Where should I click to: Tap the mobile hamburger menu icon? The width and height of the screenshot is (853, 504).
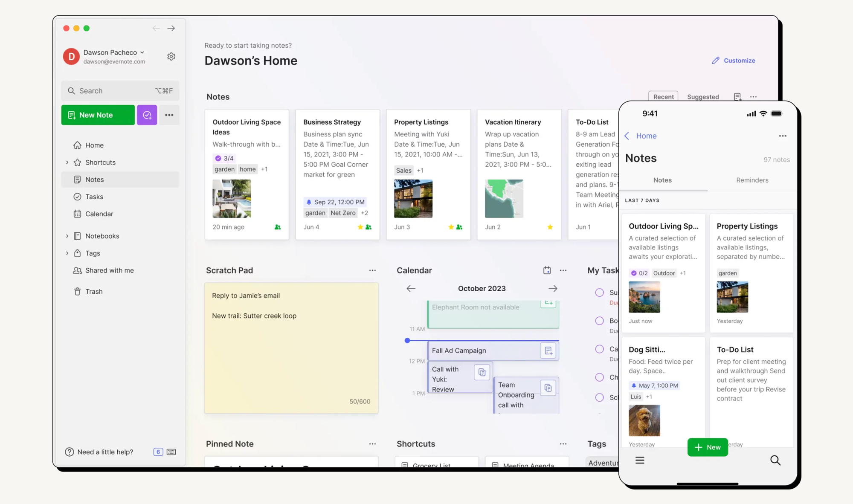pos(640,460)
